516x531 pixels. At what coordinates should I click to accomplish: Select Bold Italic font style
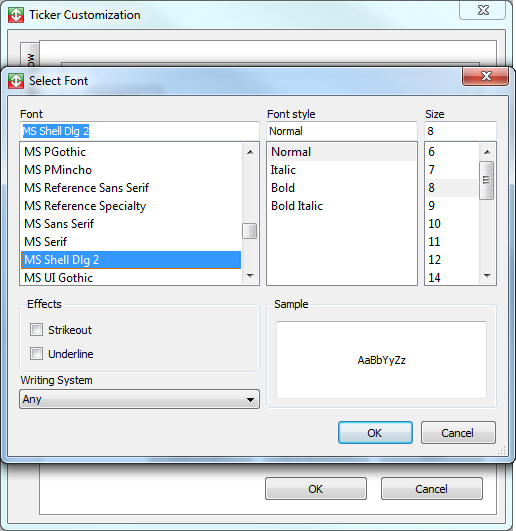point(297,206)
